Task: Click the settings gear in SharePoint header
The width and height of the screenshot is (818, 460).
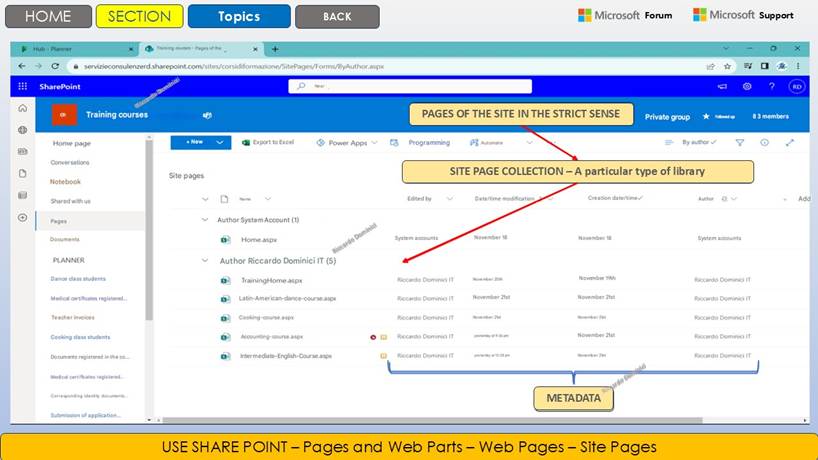Action: [x=746, y=87]
